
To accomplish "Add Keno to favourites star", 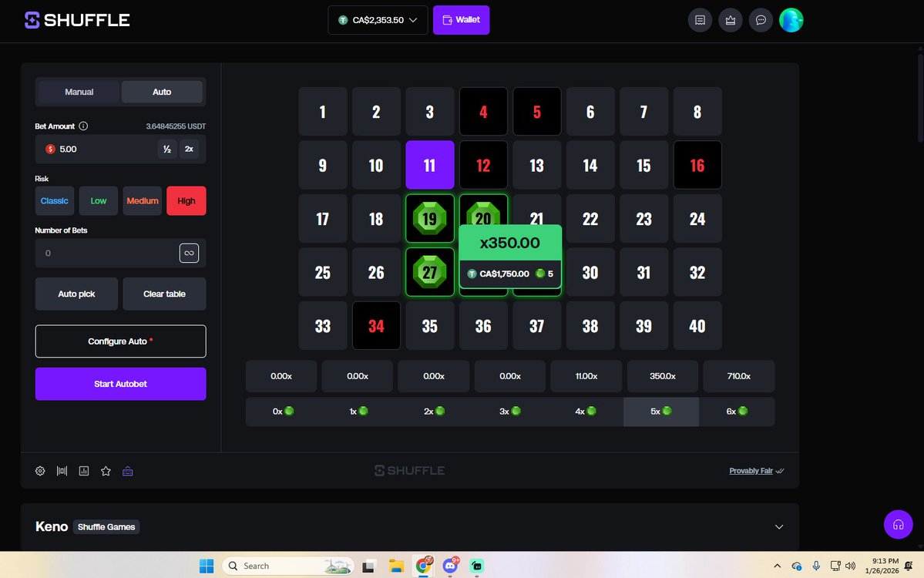I will 106,471.
